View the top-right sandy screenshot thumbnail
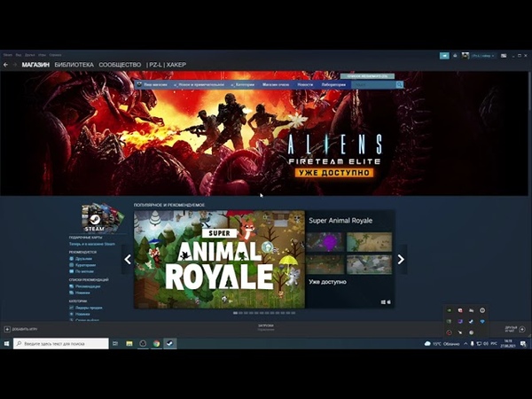The height and width of the screenshot is (399, 532). click(x=369, y=242)
